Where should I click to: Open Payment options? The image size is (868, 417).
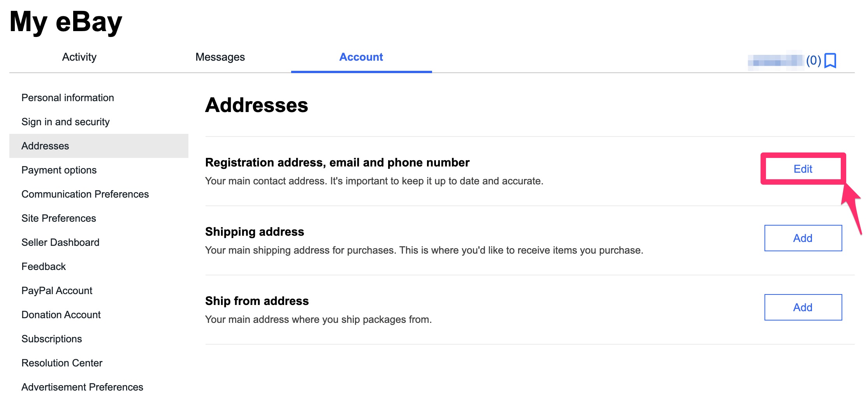(59, 170)
